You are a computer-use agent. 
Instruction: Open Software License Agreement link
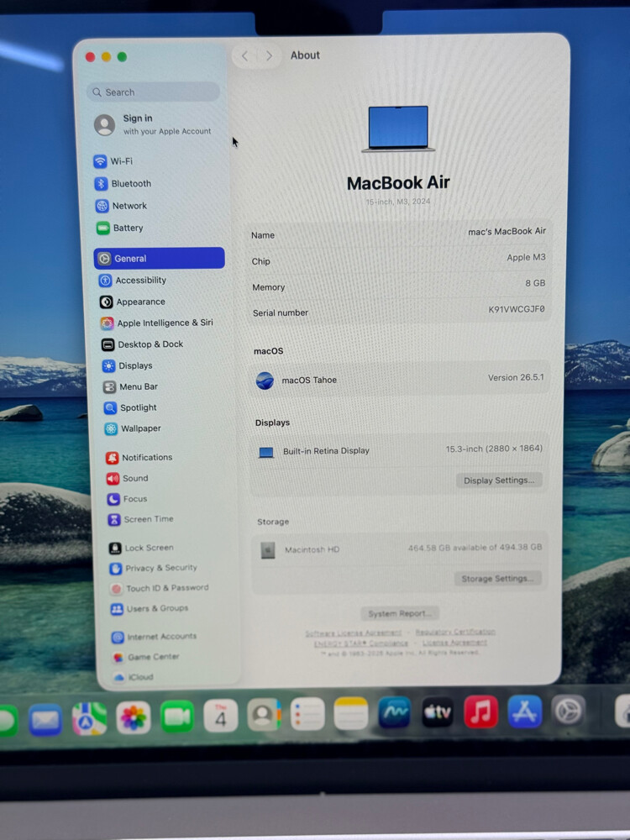pyautogui.click(x=353, y=633)
